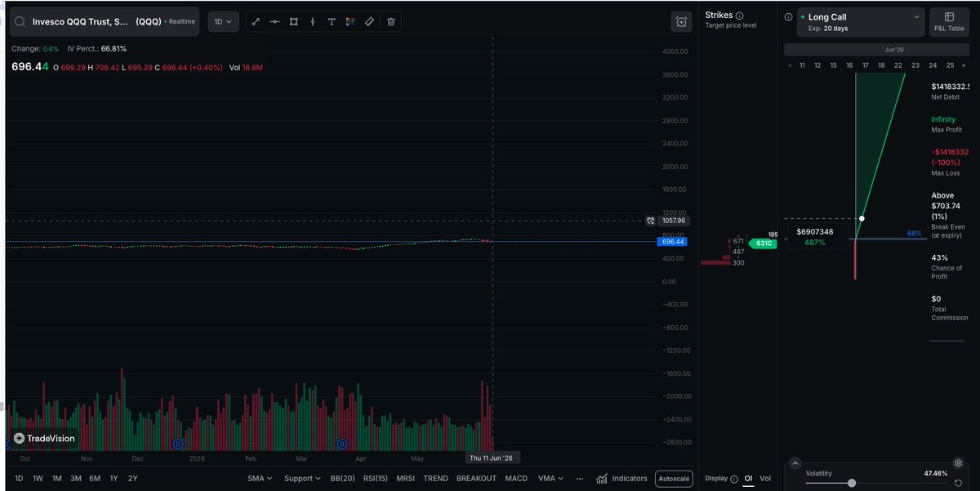Collapse the volatility panel with the chevron button

point(795,463)
